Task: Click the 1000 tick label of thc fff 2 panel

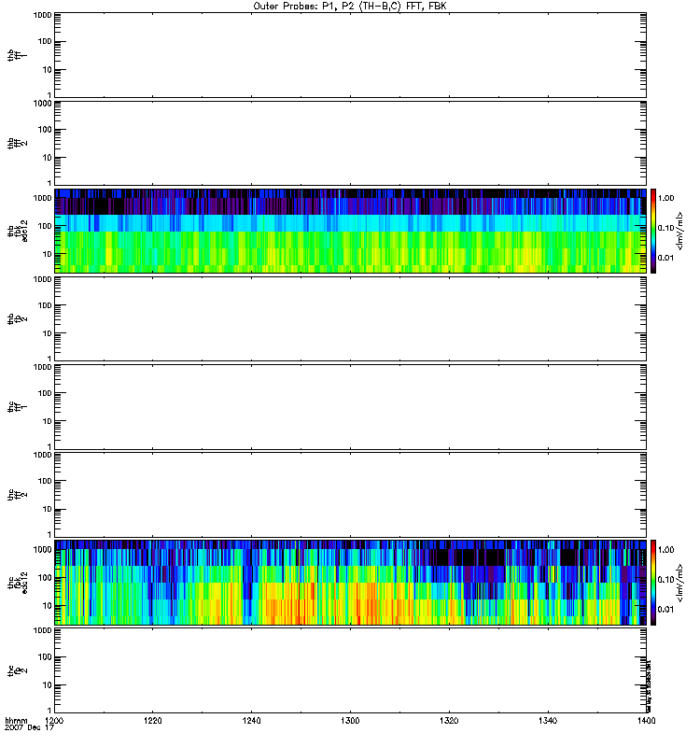Action: [x=42, y=455]
